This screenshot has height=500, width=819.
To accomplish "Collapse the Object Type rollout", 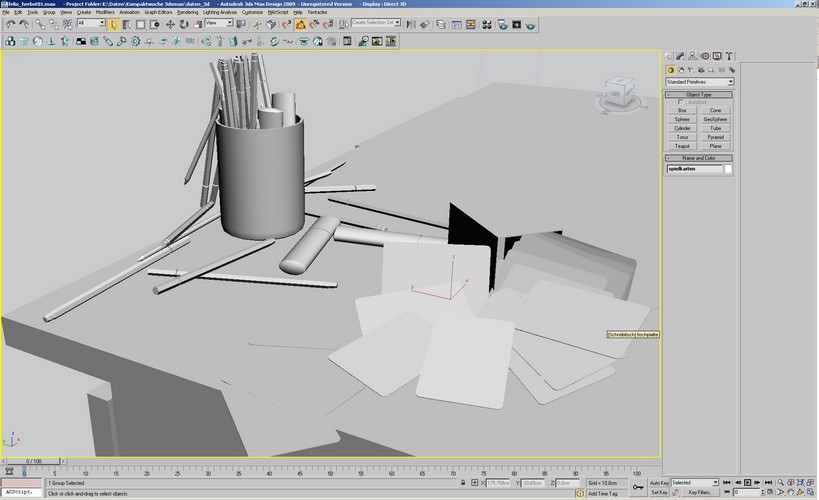I will click(699, 94).
